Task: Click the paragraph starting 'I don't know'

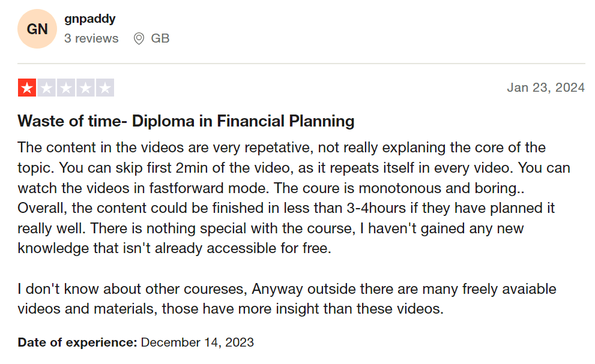Action: click(287, 299)
